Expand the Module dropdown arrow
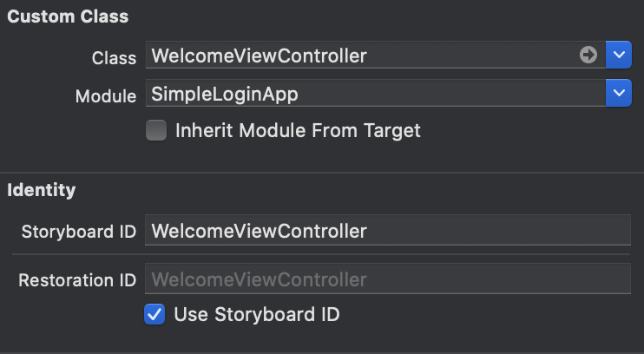644x354 pixels. pyautogui.click(x=618, y=93)
